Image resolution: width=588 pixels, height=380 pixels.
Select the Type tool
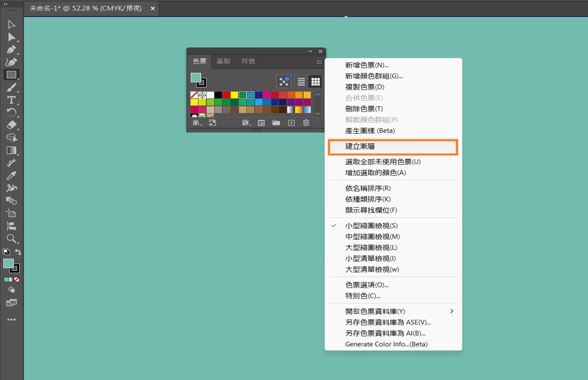[x=11, y=100]
